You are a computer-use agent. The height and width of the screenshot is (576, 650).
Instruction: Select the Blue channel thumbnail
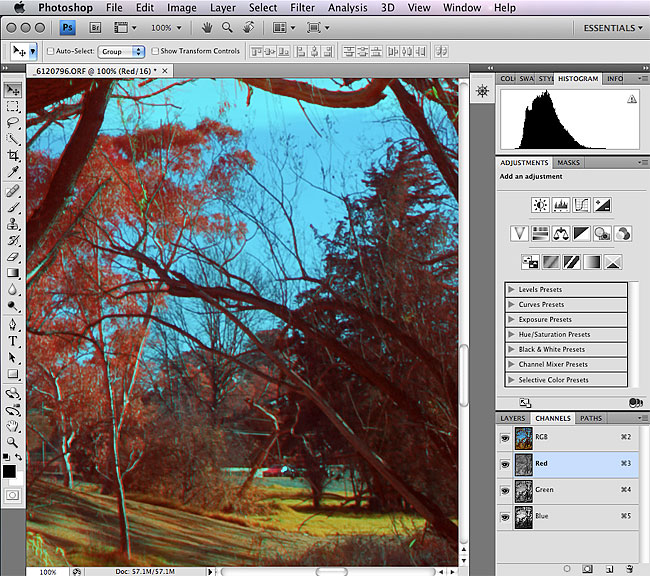click(x=524, y=517)
